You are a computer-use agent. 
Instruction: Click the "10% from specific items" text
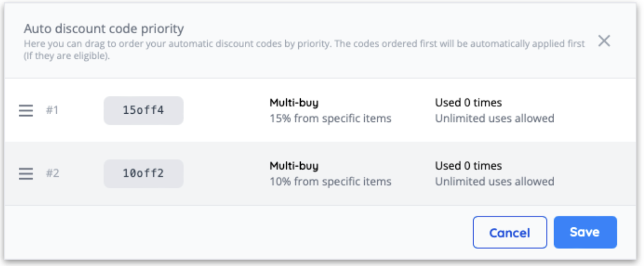(330, 182)
